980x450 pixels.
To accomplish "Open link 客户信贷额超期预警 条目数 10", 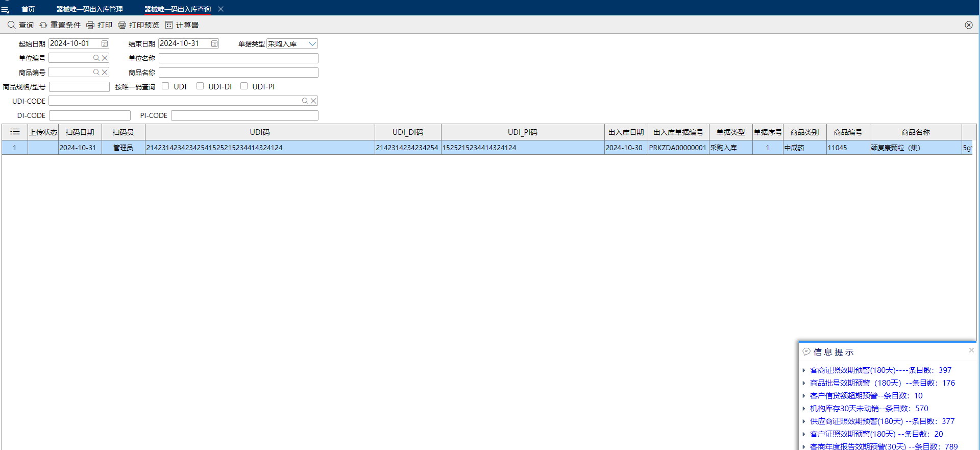I will 866,395.
